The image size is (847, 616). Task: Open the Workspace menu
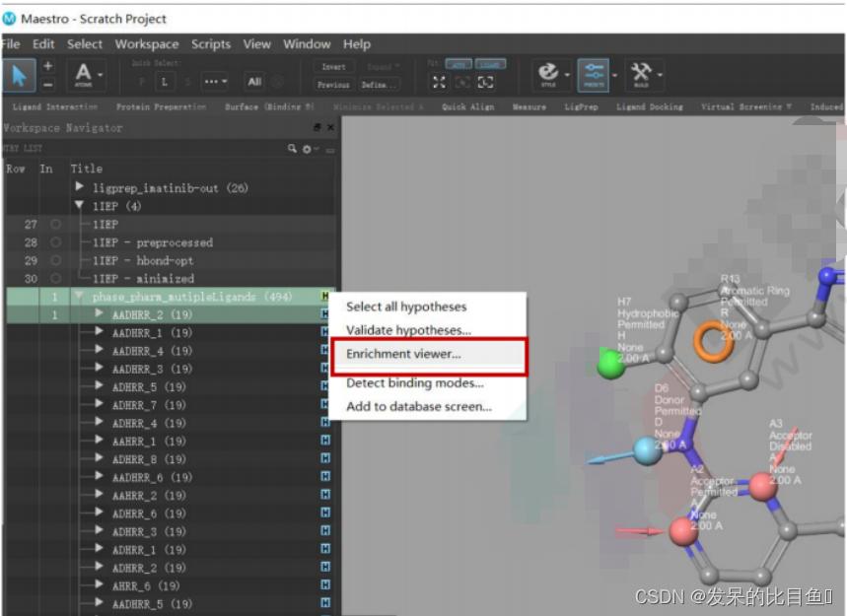click(x=146, y=44)
